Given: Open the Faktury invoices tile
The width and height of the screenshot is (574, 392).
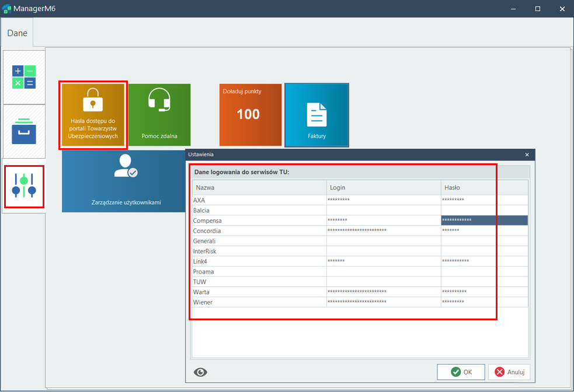Looking at the screenshot, I should (316, 115).
